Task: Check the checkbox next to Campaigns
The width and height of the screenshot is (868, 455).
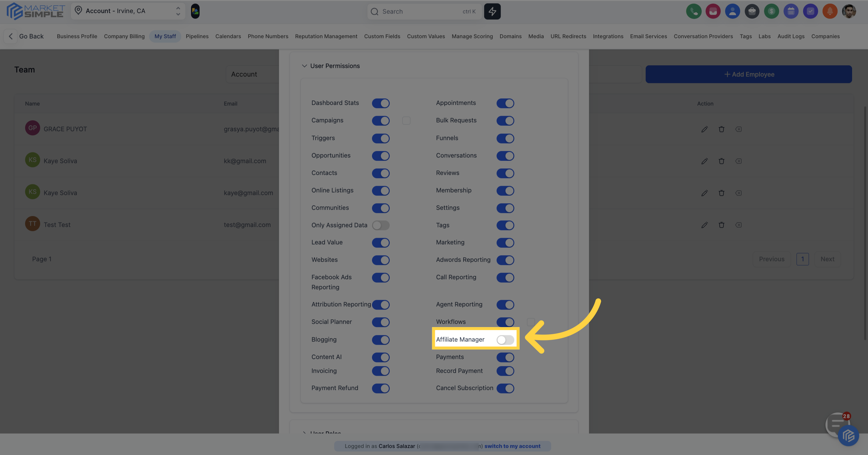Action: click(x=406, y=121)
